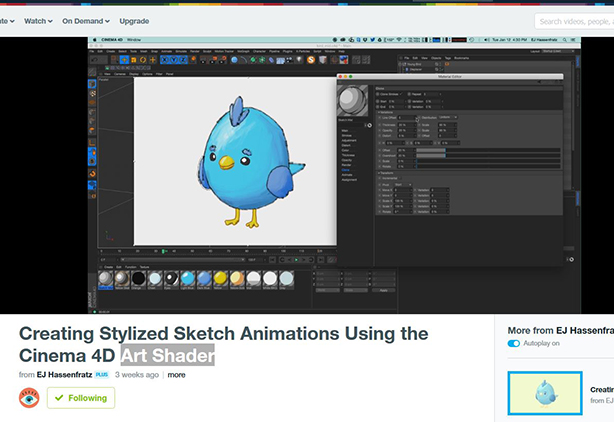
Task: Collapse the Transform section
Action: click(386, 173)
